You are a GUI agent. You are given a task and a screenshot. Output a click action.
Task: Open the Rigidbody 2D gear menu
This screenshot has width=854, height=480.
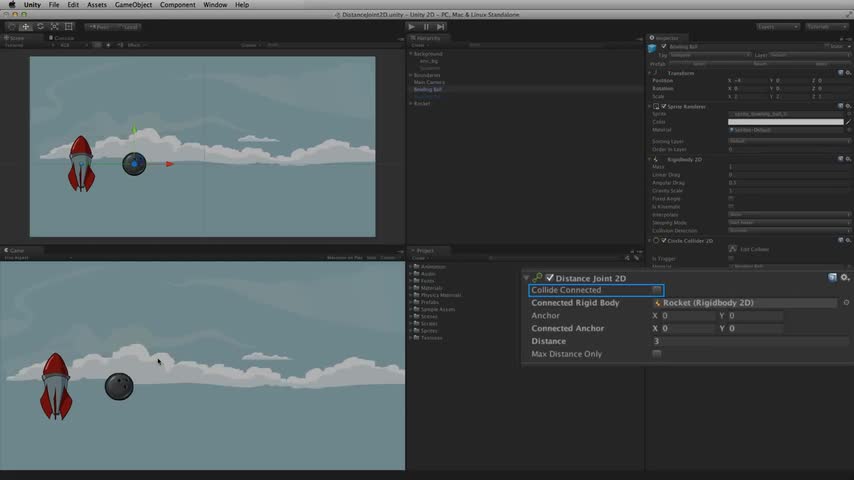(848, 160)
